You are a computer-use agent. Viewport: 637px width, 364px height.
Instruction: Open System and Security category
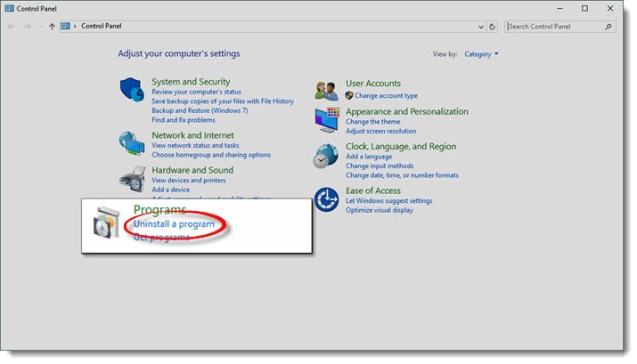[x=191, y=82]
